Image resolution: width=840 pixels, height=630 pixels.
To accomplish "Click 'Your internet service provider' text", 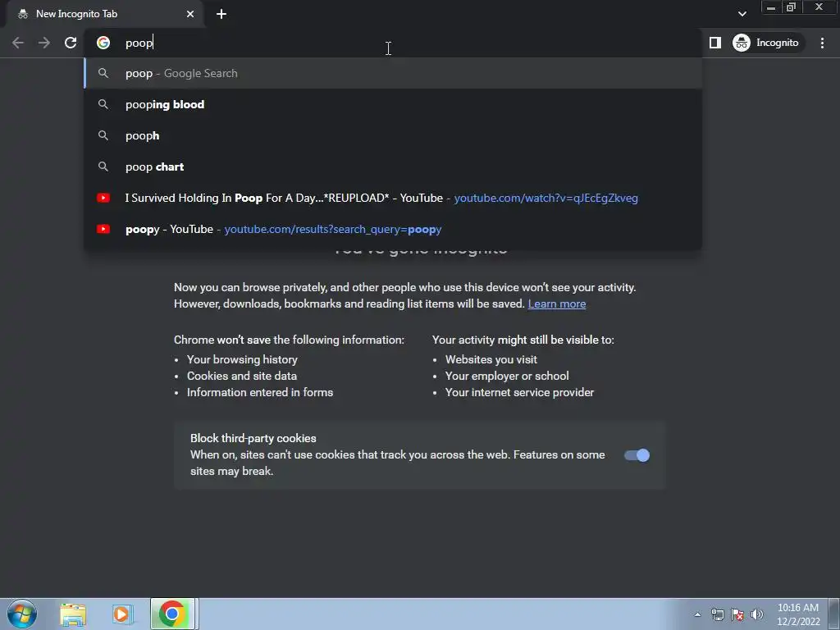I will 519,393.
